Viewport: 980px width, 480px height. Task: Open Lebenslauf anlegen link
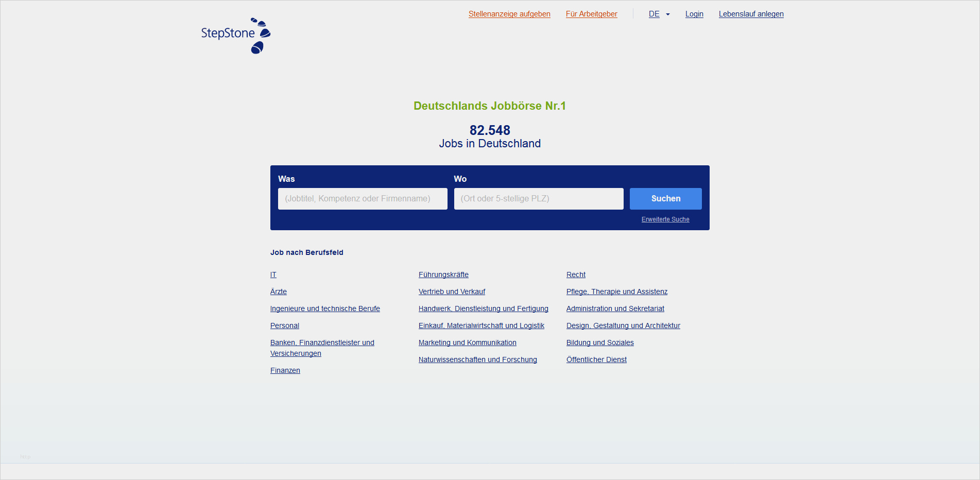(x=751, y=14)
